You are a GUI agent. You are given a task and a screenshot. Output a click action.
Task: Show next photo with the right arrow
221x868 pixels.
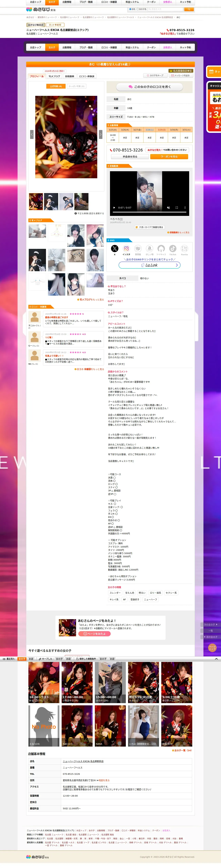coord(100,134)
